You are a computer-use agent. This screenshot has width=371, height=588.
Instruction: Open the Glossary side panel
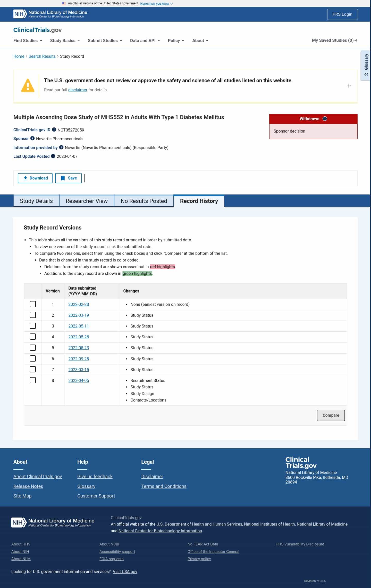(366, 66)
